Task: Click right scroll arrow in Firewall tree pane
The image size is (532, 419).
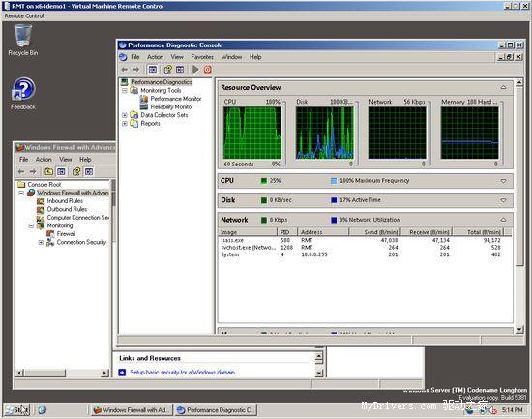Action: point(104,374)
